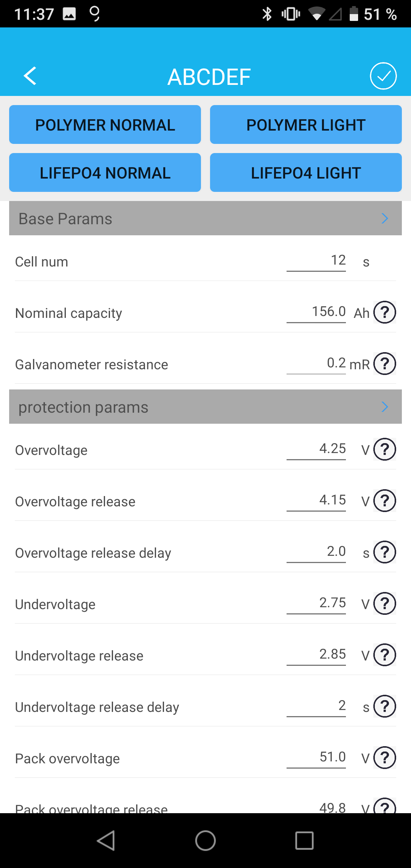This screenshot has height=868, width=411.
Task: Choose the LIFEPO4 NORMAL preset
Action: [x=105, y=173]
